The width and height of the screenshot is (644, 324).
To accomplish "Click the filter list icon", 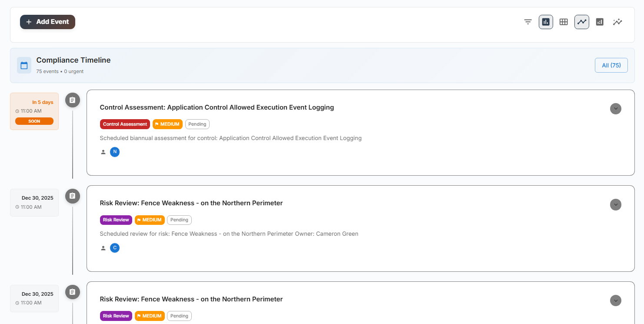I will [x=528, y=22].
